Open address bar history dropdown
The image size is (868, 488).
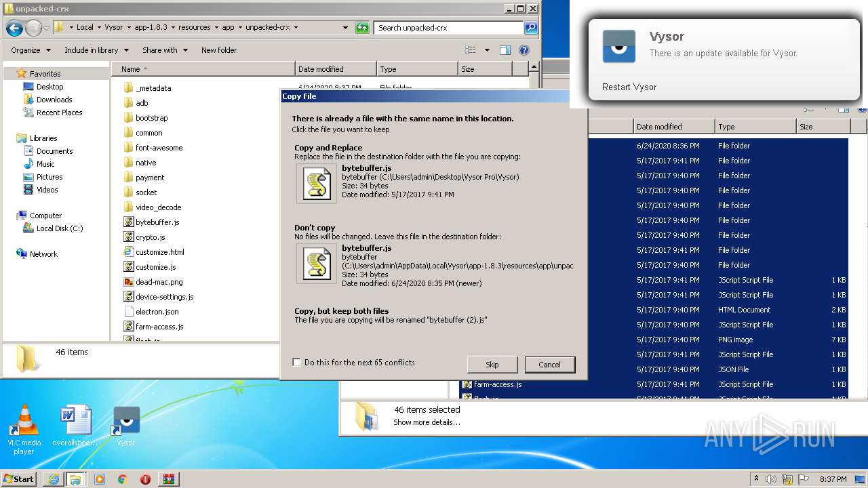pos(345,28)
